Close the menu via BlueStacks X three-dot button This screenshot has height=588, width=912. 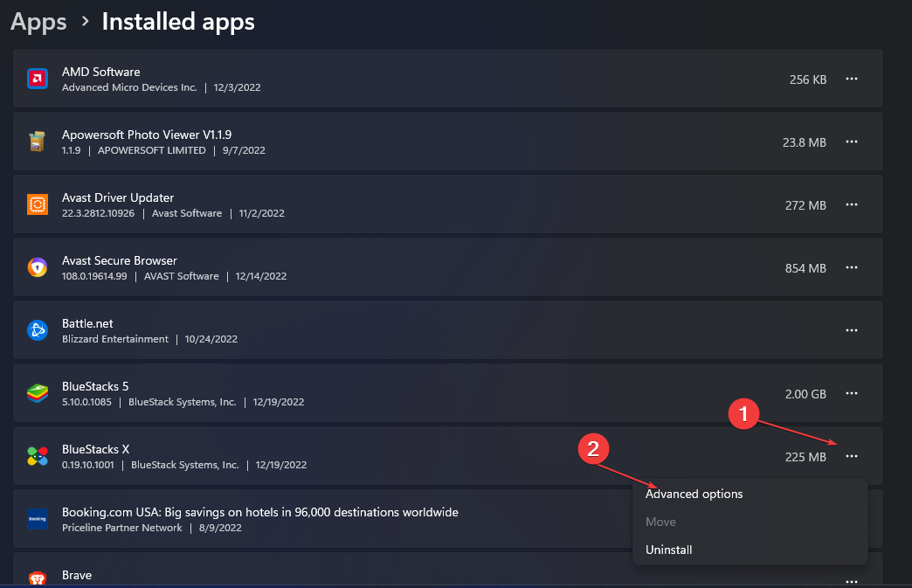coord(852,457)
